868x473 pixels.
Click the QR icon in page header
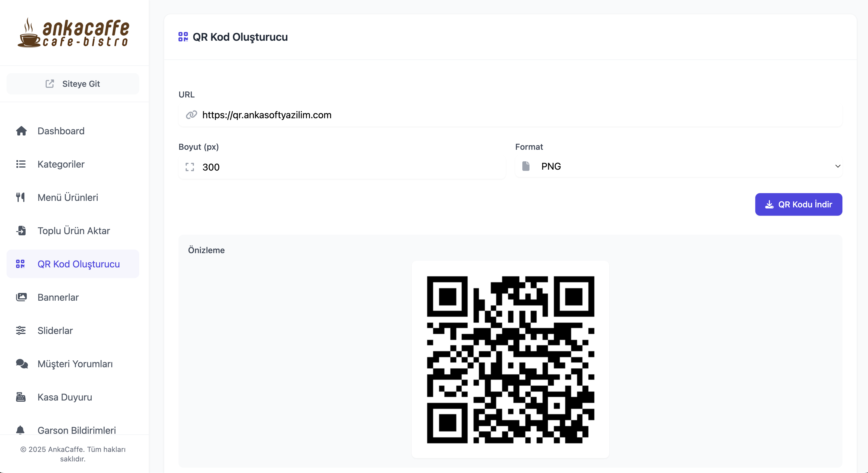tap(183, 37)
